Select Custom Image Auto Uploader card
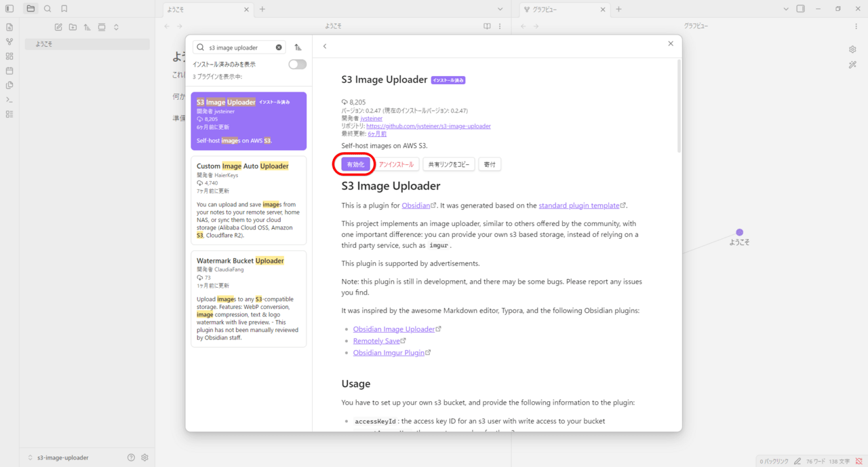Screen dimensions: 868x467 (248, 200)
